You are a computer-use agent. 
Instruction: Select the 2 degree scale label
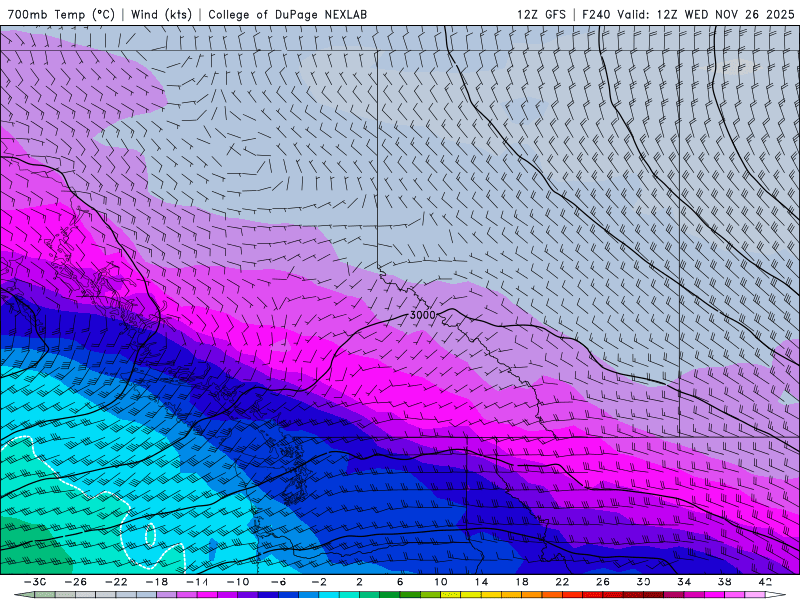[x=360, y=582]
